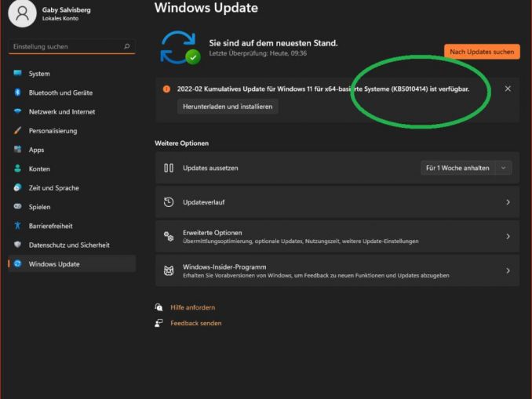Open the 'Hilfe anfordern' link
Image resolution: width=532 pixels, height=399 pixels.
tap(192, 307)
